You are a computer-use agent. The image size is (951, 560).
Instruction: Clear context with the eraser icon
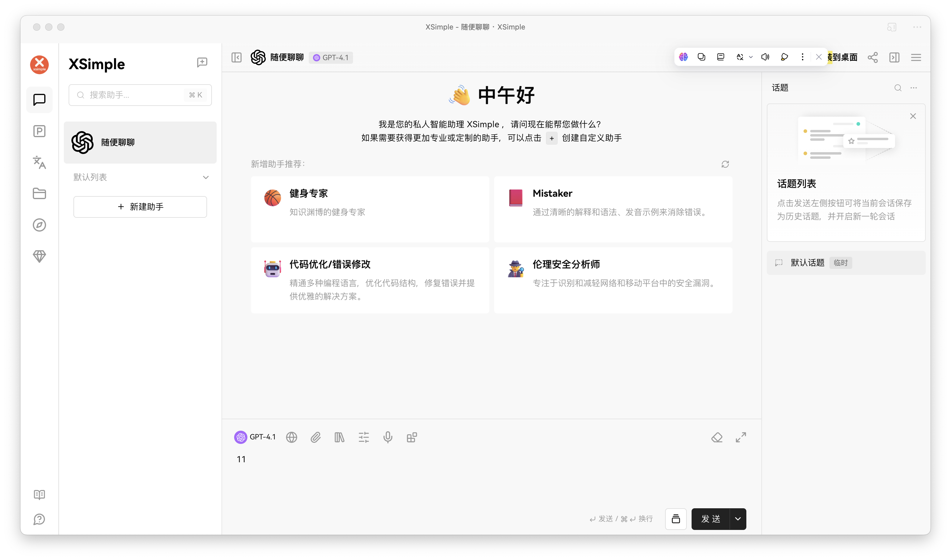(x=717, y=437)
